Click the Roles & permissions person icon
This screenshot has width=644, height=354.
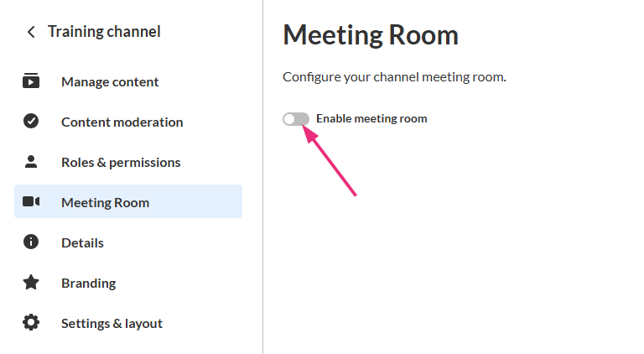point(31,162)
